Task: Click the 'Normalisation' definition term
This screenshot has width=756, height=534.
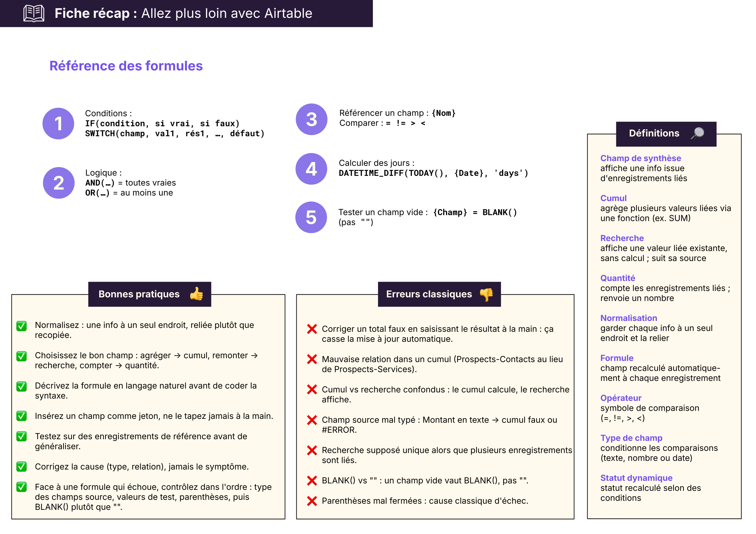Action: [x=629, y=318]
